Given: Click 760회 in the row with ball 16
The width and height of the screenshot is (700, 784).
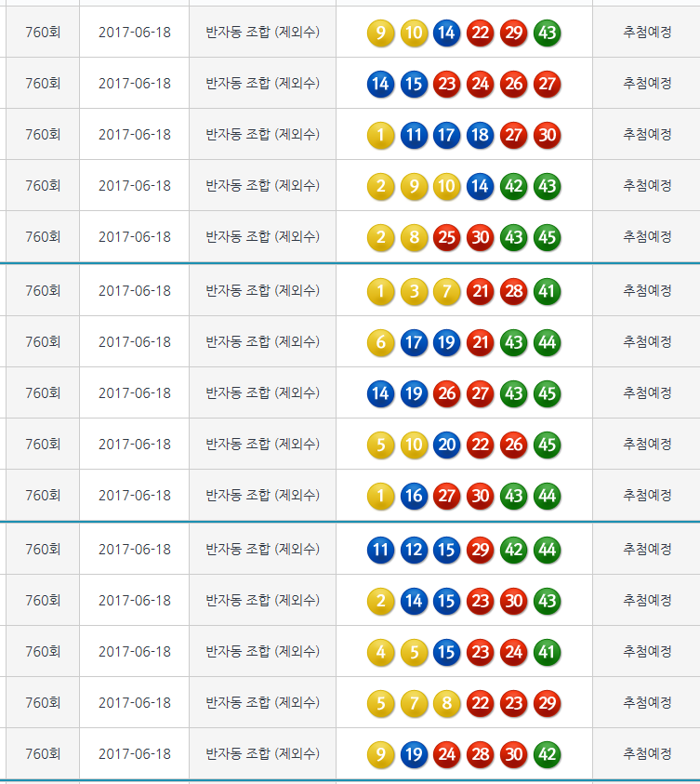Looking at the screenshot, I should pos(43,496).
